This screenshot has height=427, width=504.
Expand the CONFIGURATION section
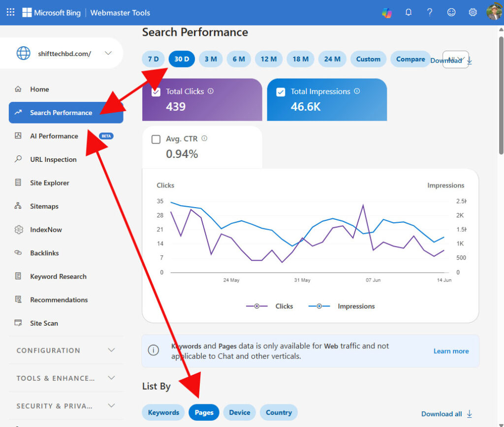66,350
